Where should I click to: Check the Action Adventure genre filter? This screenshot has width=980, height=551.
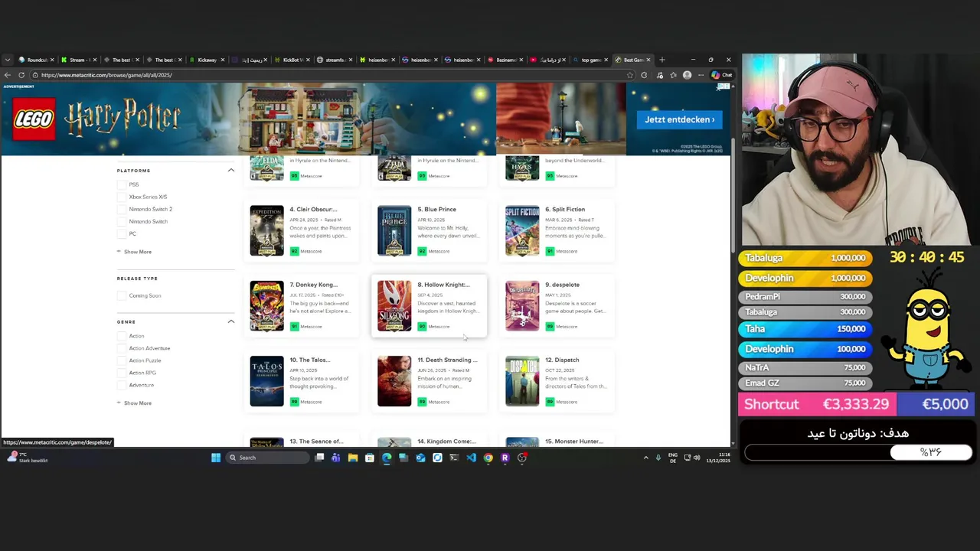[121, 348]
